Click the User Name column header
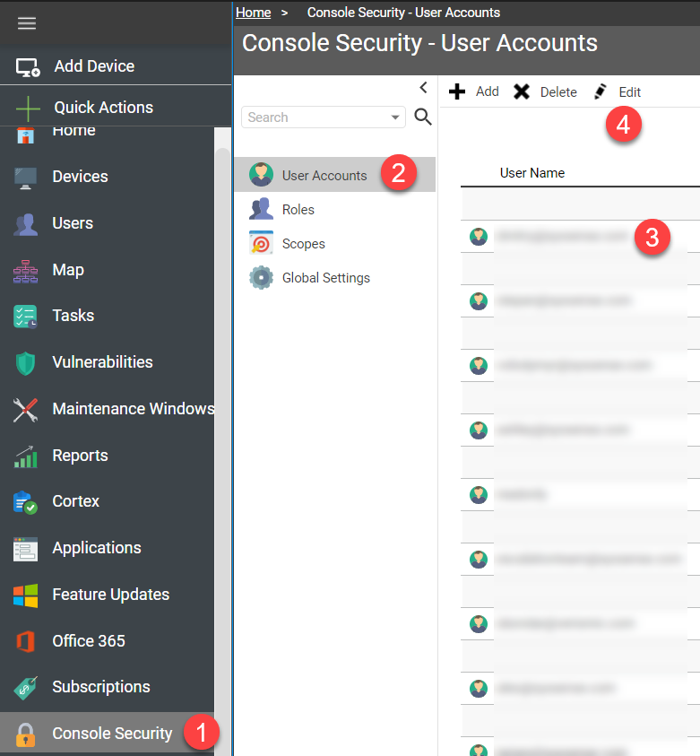 [531, 172]
